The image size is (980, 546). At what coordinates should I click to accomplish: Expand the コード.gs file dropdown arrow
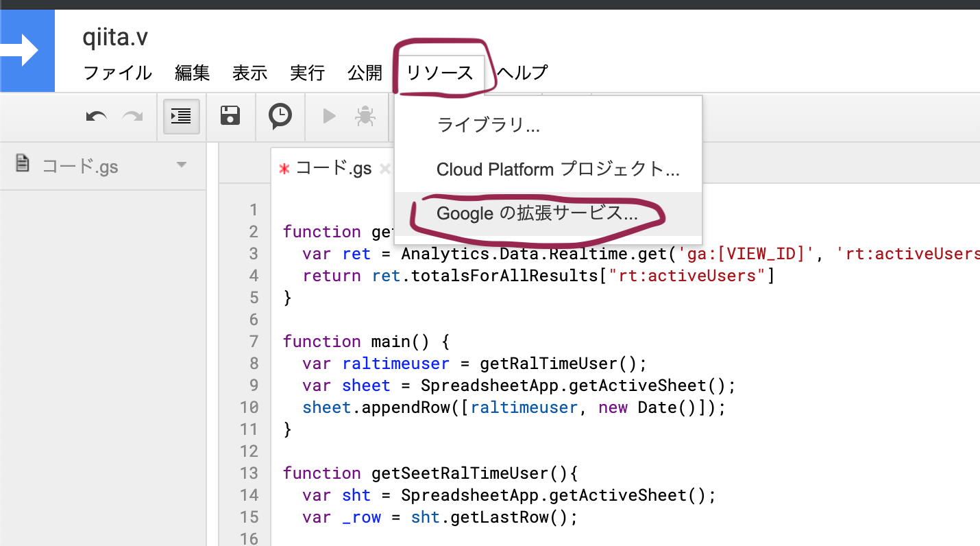(x=182, y=165)
